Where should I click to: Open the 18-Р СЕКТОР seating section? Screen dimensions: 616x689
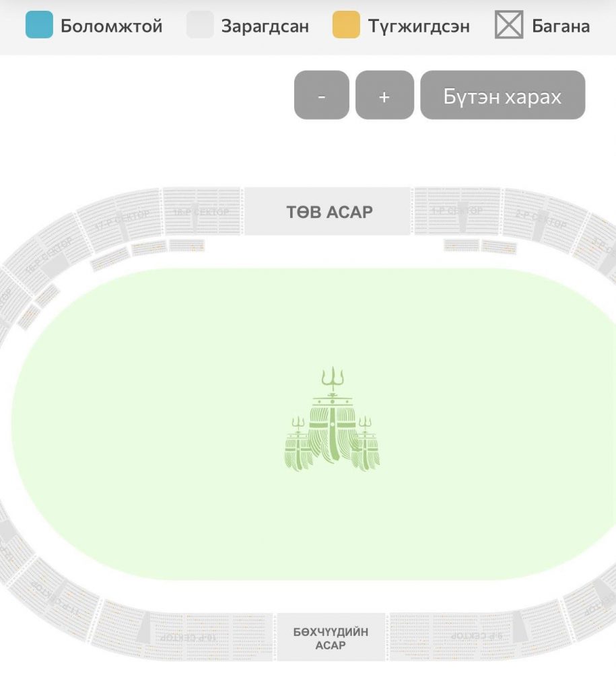(201, 212)
